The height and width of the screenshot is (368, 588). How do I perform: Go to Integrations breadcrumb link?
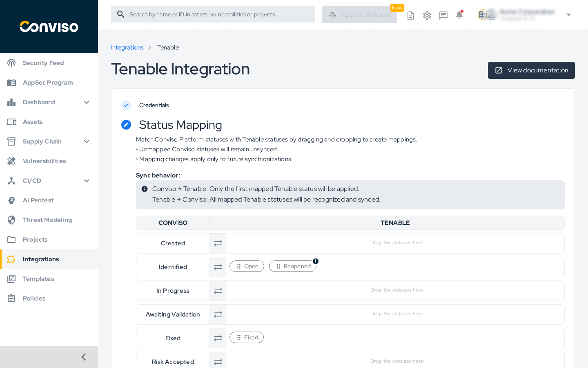point(127,47)
